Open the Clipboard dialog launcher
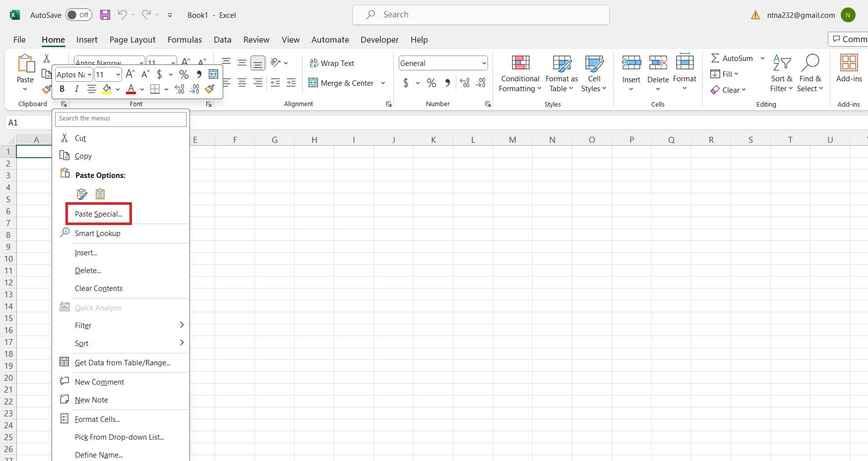 point(64,104)
